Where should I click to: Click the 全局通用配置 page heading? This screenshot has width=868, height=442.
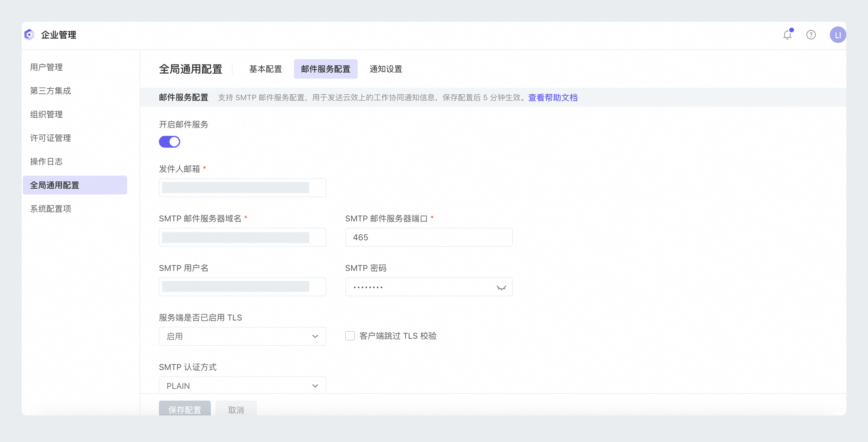[x=191, y=69]
